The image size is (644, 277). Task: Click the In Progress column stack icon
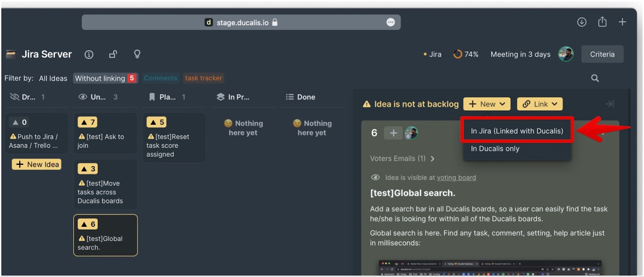(221, 97)
